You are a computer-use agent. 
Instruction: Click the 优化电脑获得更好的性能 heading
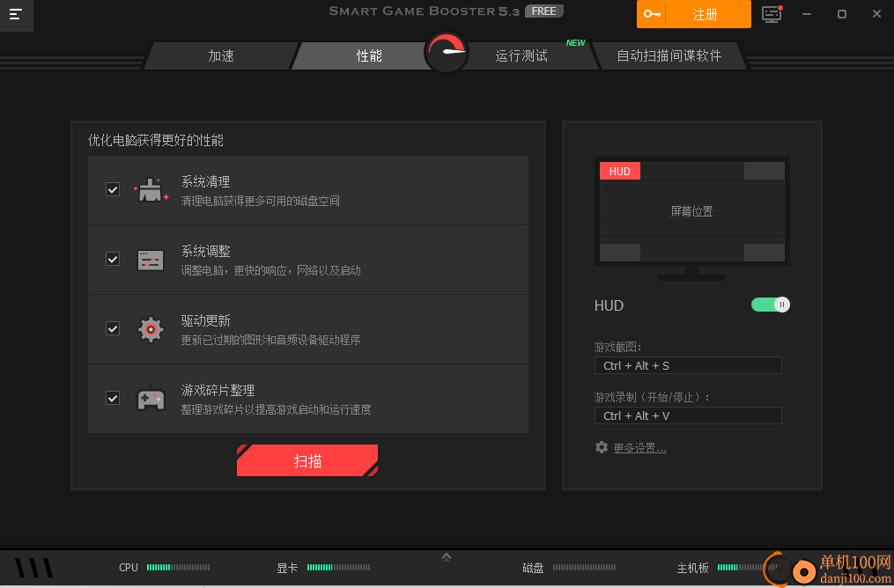(156, 140)
